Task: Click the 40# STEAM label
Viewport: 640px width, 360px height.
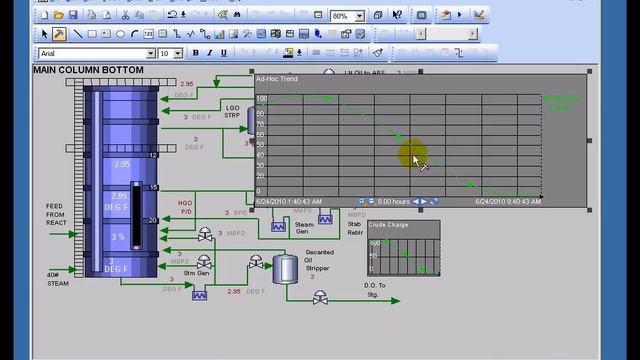Action: 58,279
